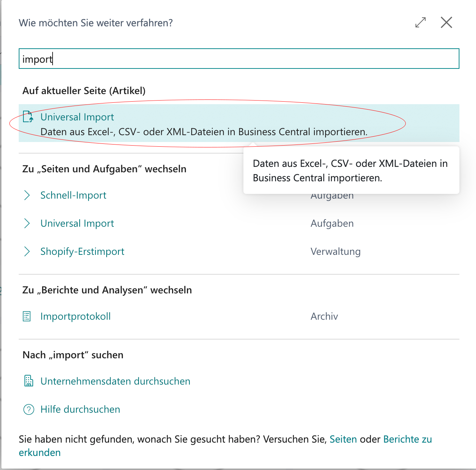Click the description text under highlighted Universal Import
Screen dimensions: 476x470
click(204, 132)
